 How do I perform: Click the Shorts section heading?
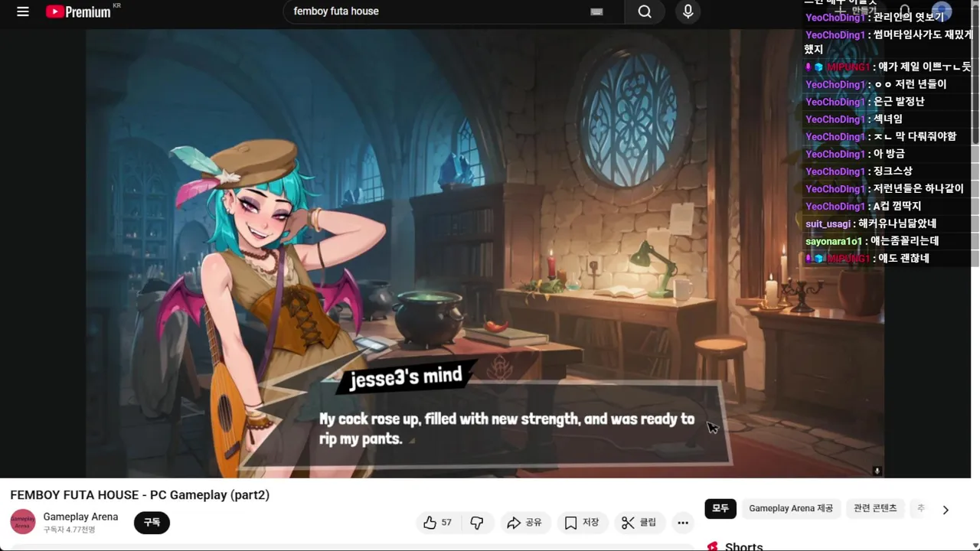coord(743,546)
